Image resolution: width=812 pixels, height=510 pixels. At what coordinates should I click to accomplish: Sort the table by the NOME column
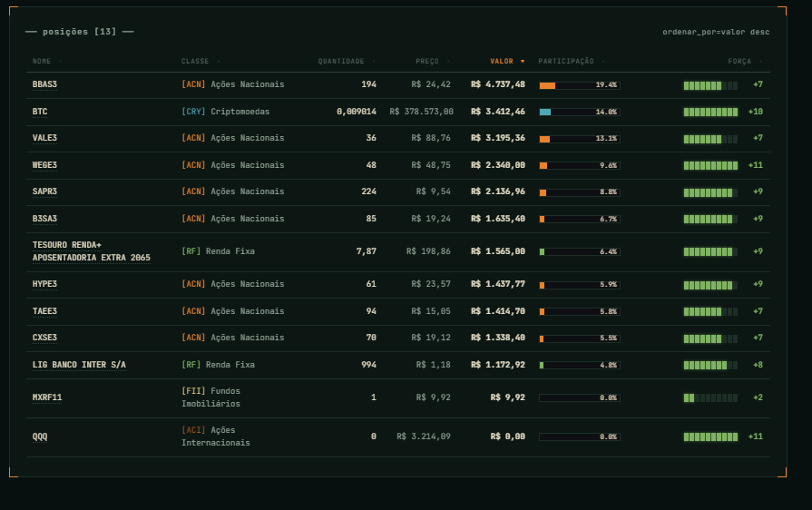coord(47,62)
